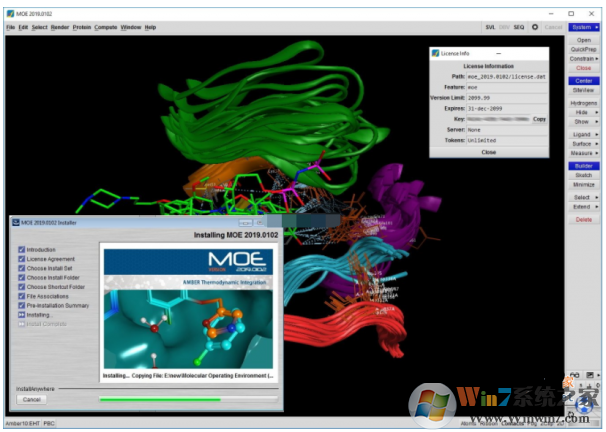Expand the System dropdown button
Viewport: 606px width, 432px height.
click(x=584, y=27)
